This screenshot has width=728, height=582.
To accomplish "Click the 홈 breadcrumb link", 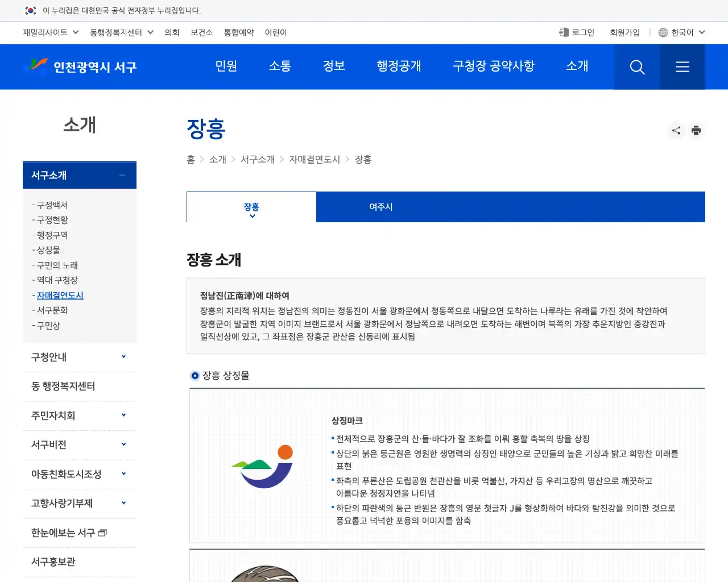I will coord(191,160).
